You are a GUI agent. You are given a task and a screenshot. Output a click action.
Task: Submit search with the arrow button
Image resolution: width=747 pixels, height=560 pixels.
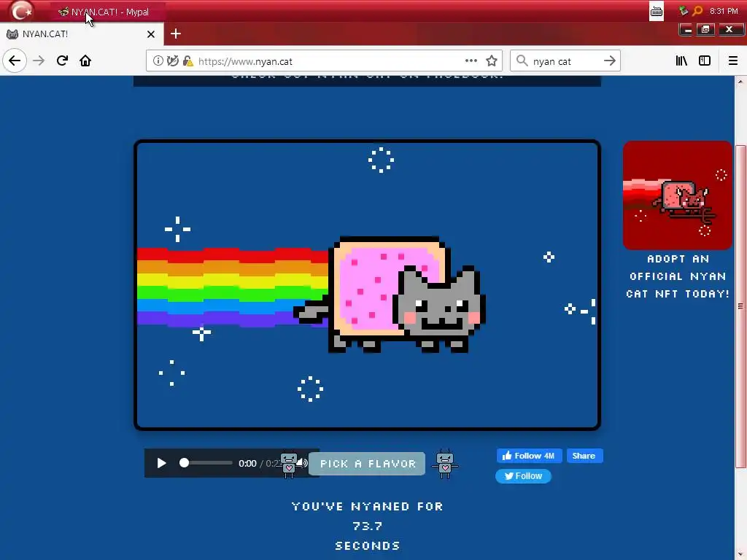coord(609,61)
